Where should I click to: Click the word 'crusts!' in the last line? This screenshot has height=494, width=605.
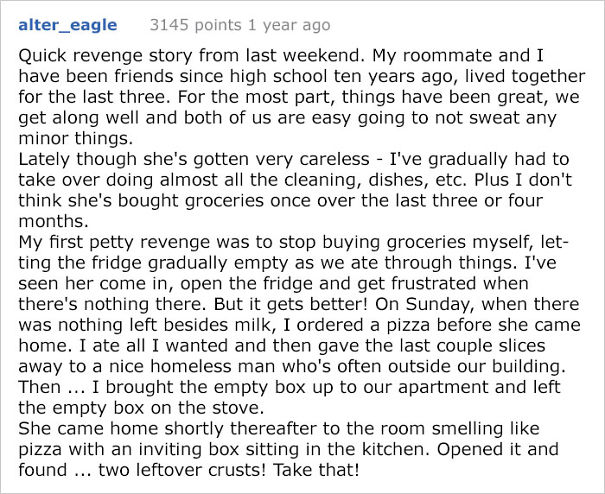236,470
